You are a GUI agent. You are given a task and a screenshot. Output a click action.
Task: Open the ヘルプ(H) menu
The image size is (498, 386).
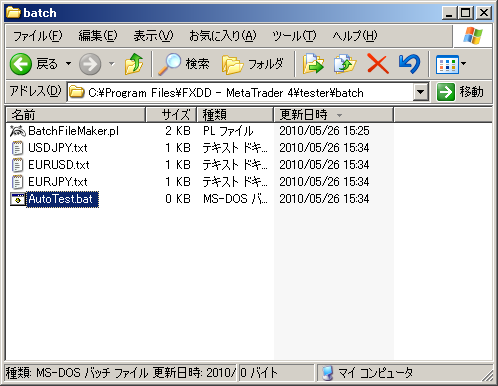[355, 36]
